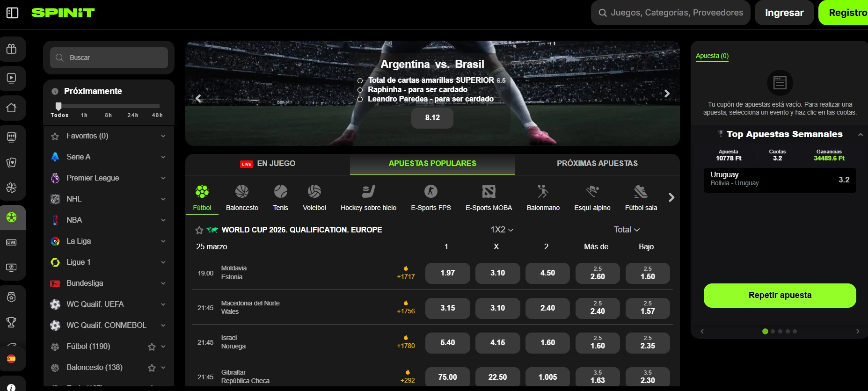This screenshot has height=391, width=868.
Task: Toggle the favorite star for Fútbol (1190)
Action: pos(152,347)
